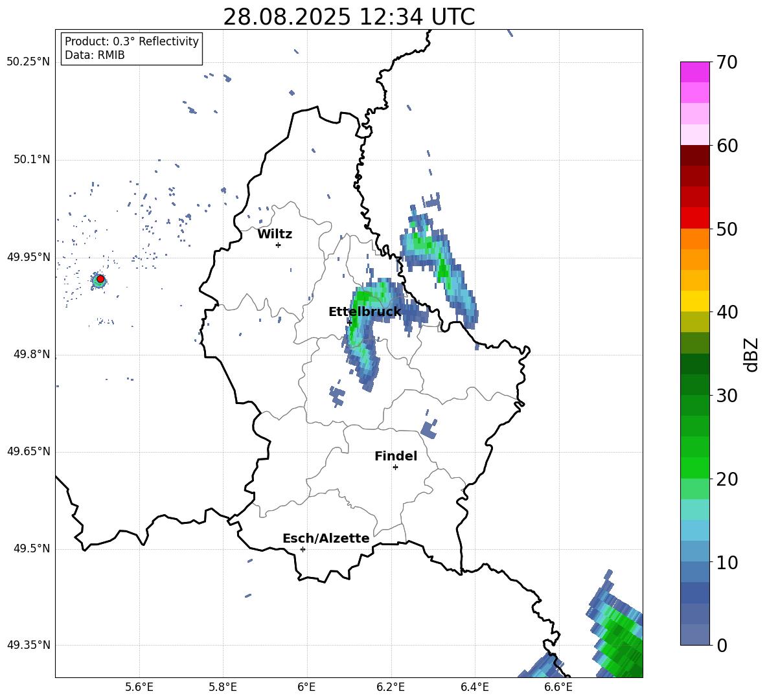This screenshot has width=767, height=700.
Task: Click the 6.2°E longitude label
Action: tap(391, 687)
